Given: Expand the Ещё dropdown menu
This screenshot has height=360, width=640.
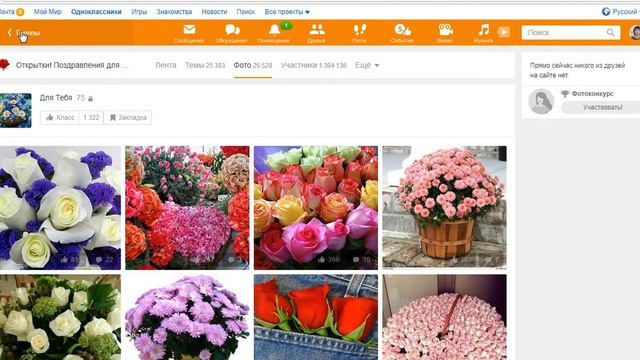Looking at the screenshot, I should click(367, 65).
